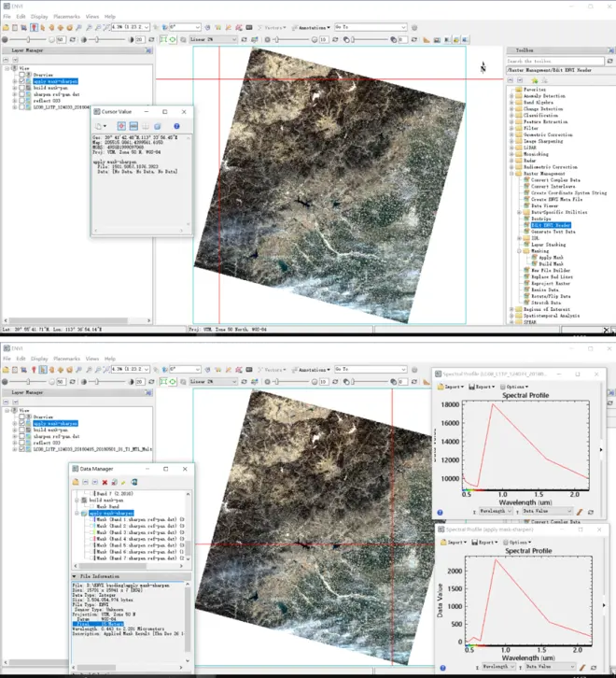Click the Layer Manager detach icon in the top window

point(148,50)
